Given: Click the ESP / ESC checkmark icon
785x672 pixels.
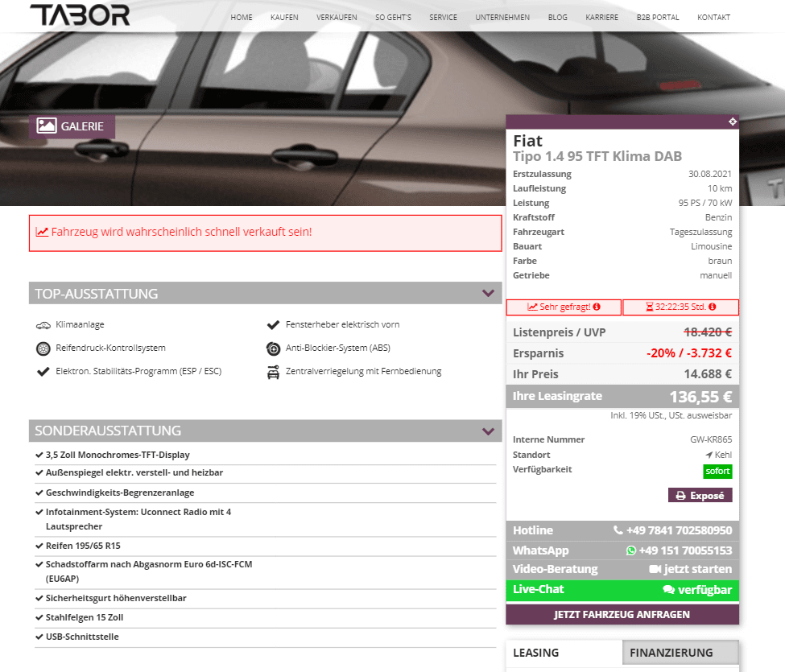Looking at the screenshot, I should coord(43,371).
